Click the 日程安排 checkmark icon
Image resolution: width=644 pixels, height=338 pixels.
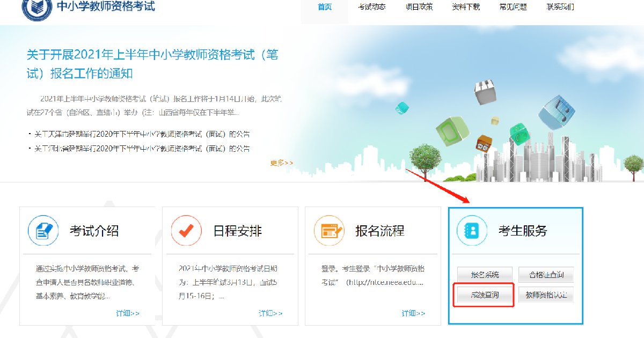186,231
